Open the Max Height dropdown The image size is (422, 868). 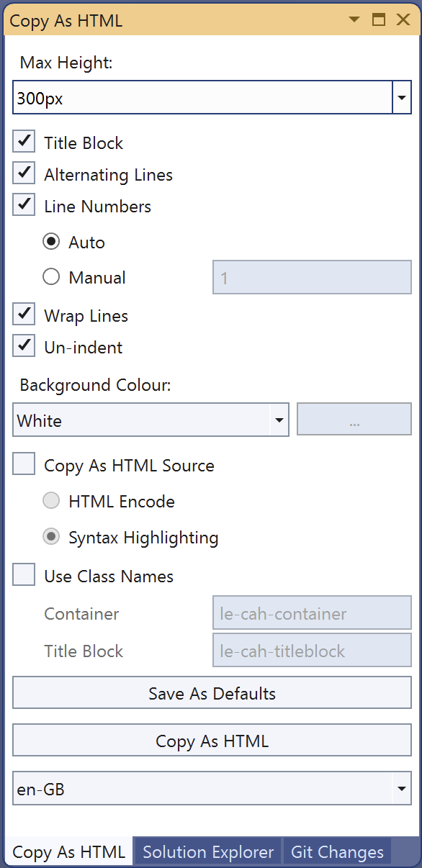click(402, 97)
